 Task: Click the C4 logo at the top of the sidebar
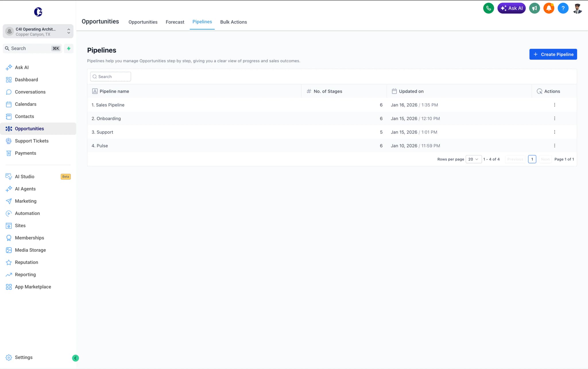tap(38, 12)
